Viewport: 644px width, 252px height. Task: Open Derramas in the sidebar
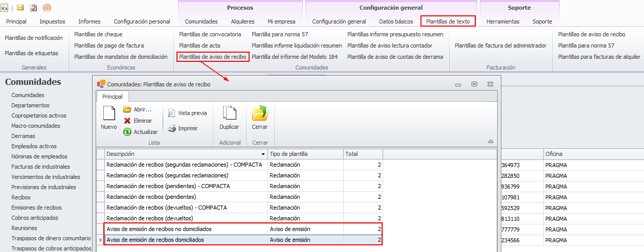(x=23, y=136)
